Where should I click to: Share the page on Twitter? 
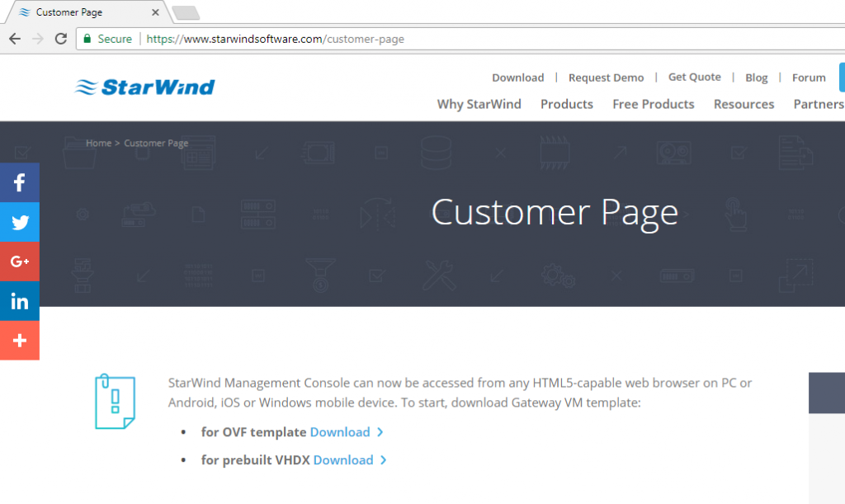click(x=20, y=222)
